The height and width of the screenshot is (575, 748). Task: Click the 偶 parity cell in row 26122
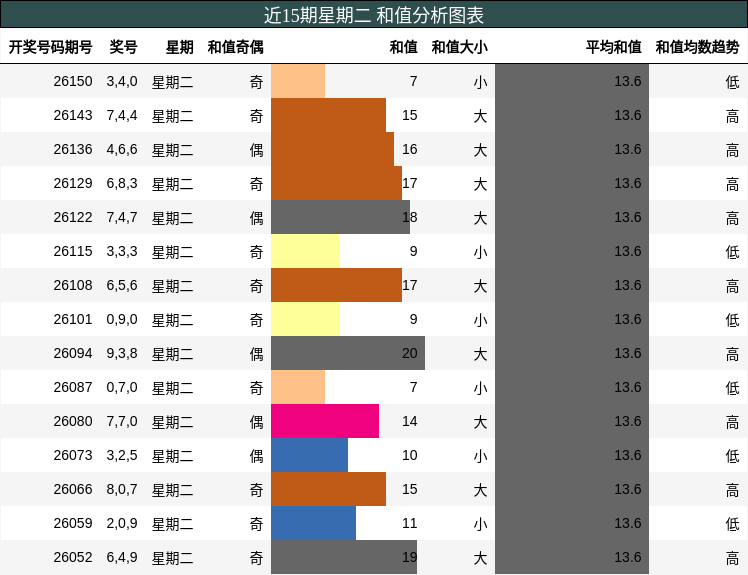pyautogui.click(x=256, y=218)
